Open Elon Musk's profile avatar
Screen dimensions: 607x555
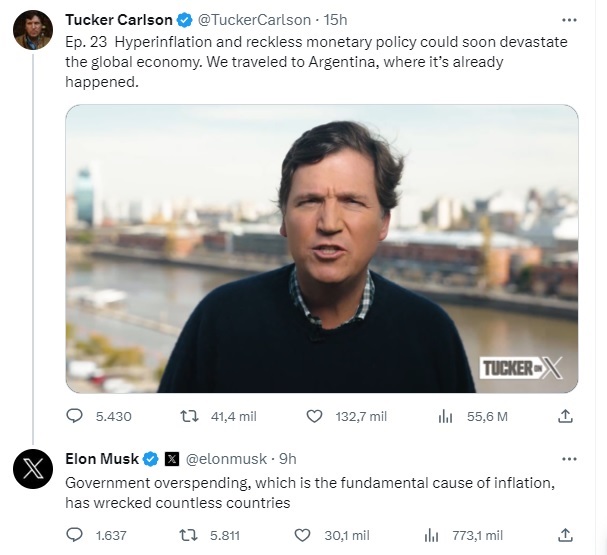click(32, 469)
